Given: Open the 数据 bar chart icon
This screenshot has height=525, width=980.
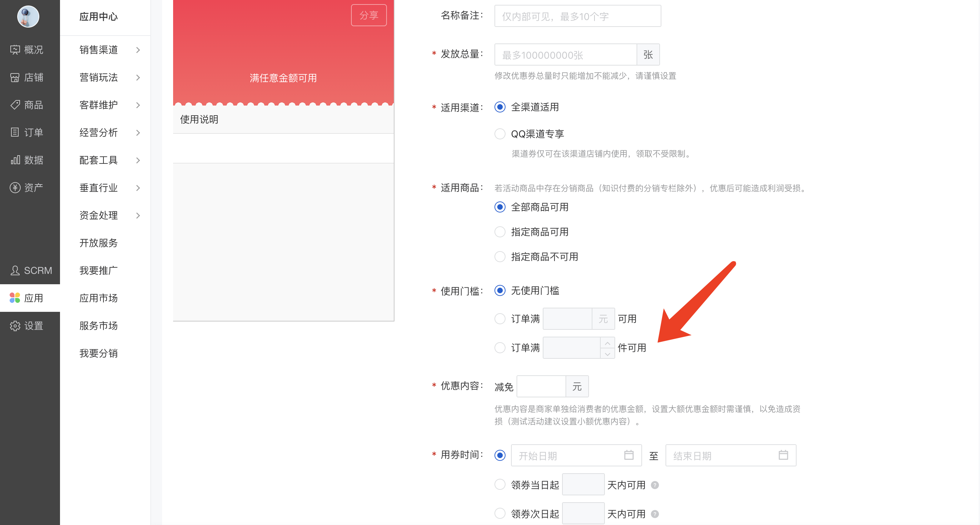Looking at the screenshot, I should 15,160.
